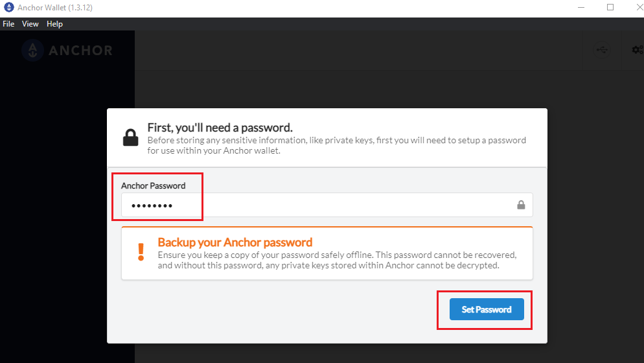Click the Set Password button
The image size is (644, 363).
coord(487,309)
